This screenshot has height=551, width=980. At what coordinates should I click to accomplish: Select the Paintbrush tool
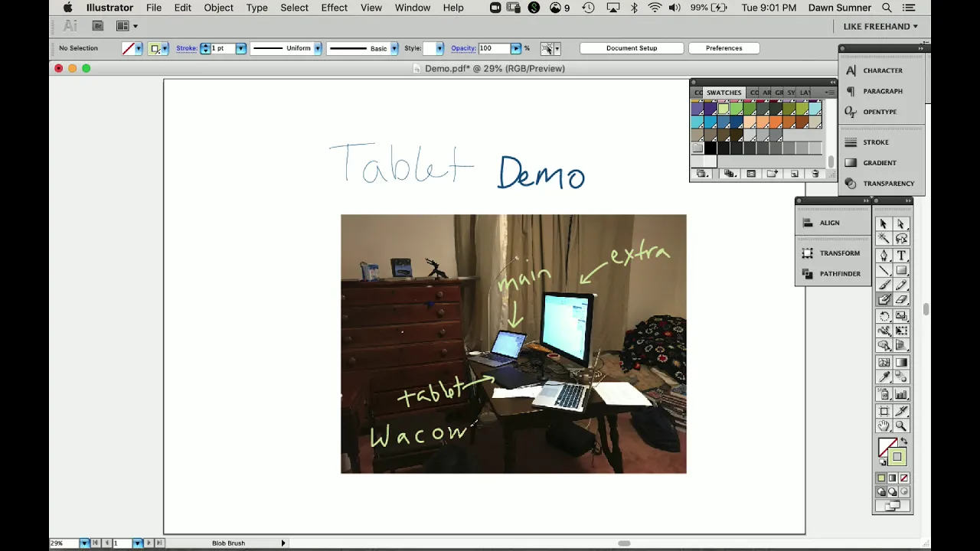[883, 285]
